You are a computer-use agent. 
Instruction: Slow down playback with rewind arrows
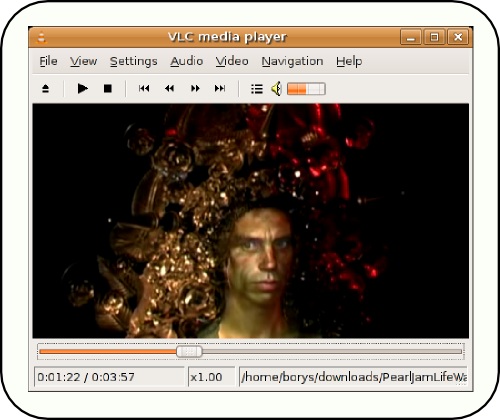pyautogui.click(x=169, y=88)
